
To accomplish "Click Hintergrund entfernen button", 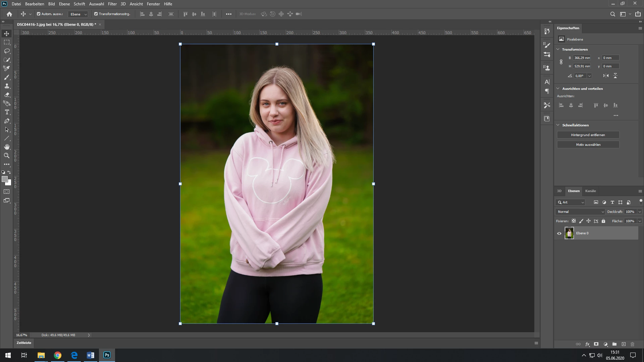I will [x=588, y=135].
